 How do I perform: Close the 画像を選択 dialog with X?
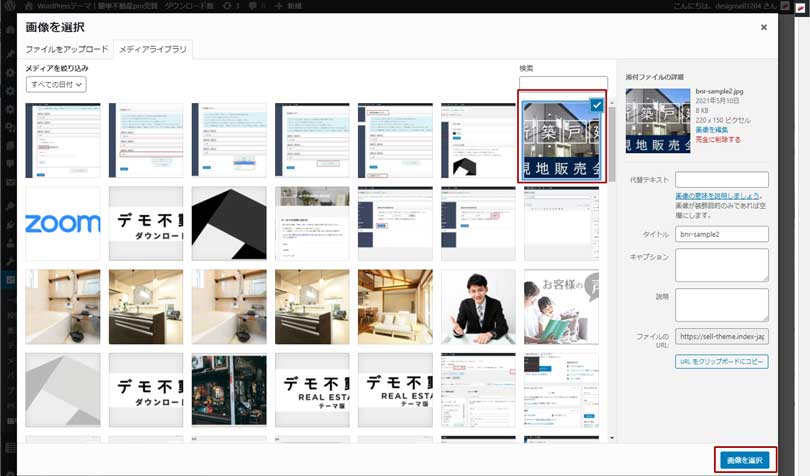[x=764, y=27]
